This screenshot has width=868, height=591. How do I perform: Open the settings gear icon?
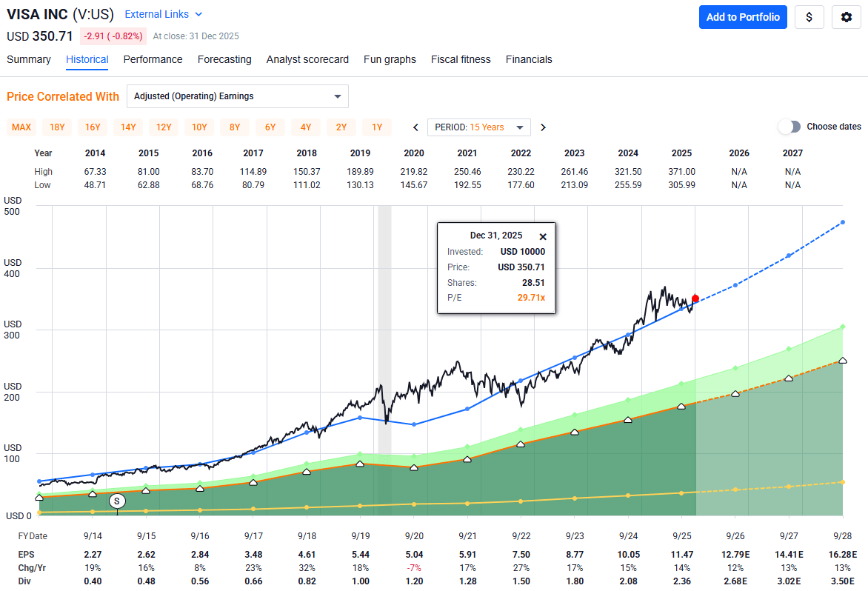pos(847,17)
